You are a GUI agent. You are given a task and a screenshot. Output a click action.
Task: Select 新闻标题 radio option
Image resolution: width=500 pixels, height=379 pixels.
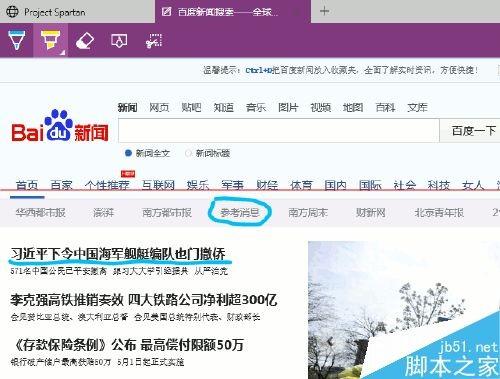point(208,153)
